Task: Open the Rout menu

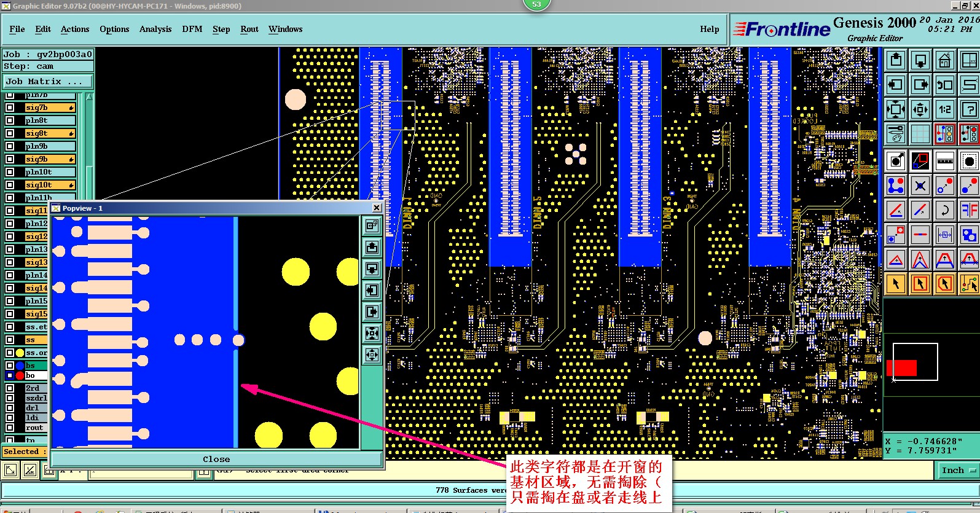Action: [x=249, y=29]
